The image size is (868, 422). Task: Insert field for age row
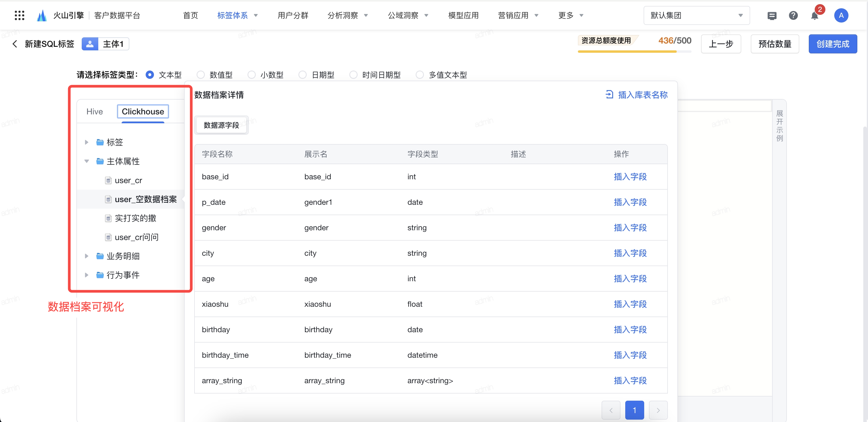630,278
